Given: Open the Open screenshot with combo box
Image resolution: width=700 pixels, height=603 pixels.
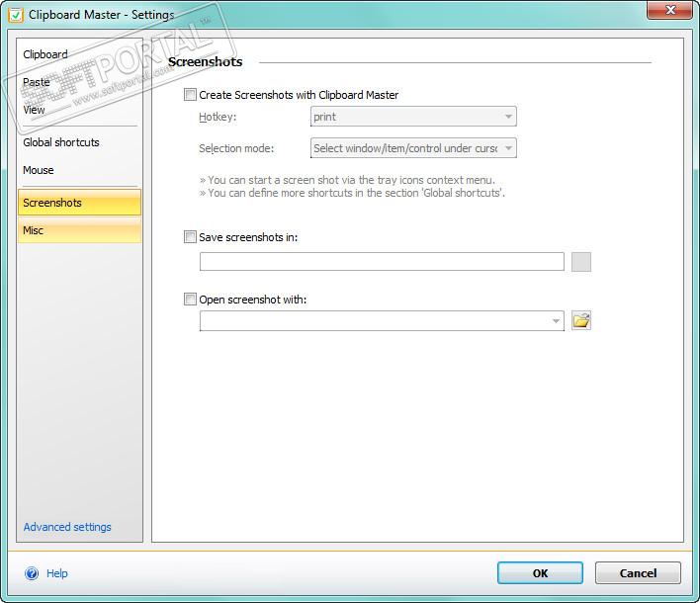Looking at the screenshot, I should [382, 321].
